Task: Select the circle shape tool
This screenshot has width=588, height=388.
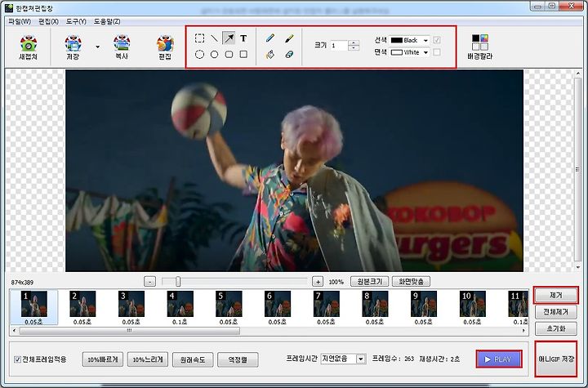Action: 214,55
